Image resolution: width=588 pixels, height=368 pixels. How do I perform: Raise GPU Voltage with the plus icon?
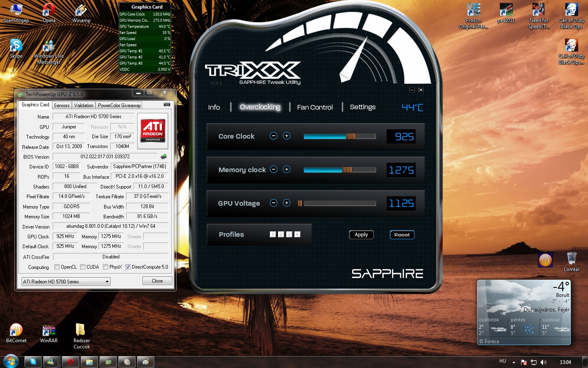287,203
